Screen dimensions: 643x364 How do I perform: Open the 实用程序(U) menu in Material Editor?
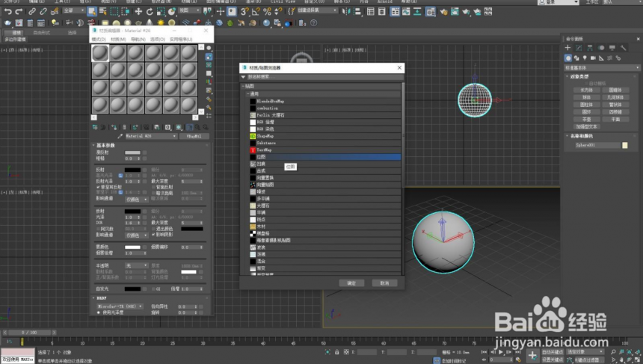click(181, 40)
